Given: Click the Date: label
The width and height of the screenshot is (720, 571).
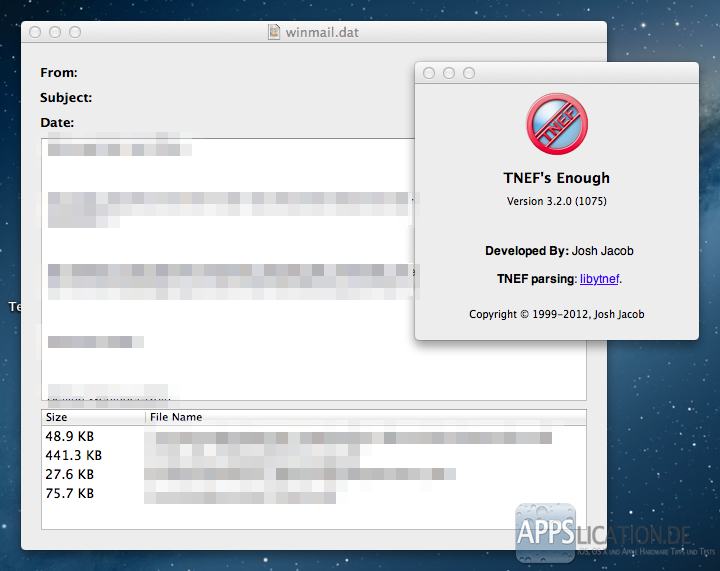Looking at the screenshot, I should point(57,123).
